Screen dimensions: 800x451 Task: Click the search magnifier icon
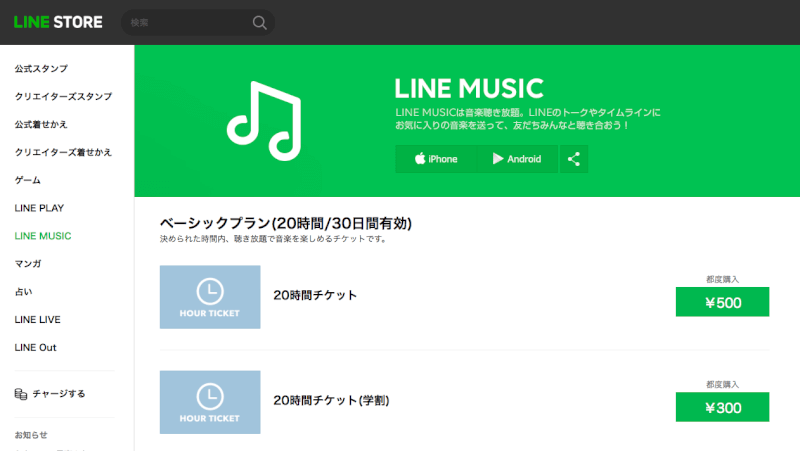pos(259,22)
